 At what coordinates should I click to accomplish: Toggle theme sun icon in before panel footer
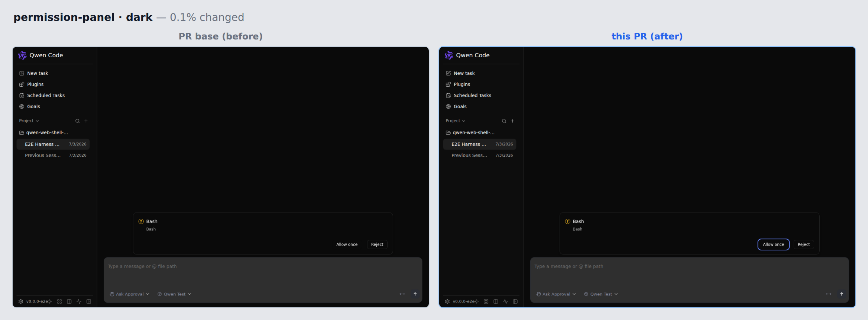pos(50,301)
